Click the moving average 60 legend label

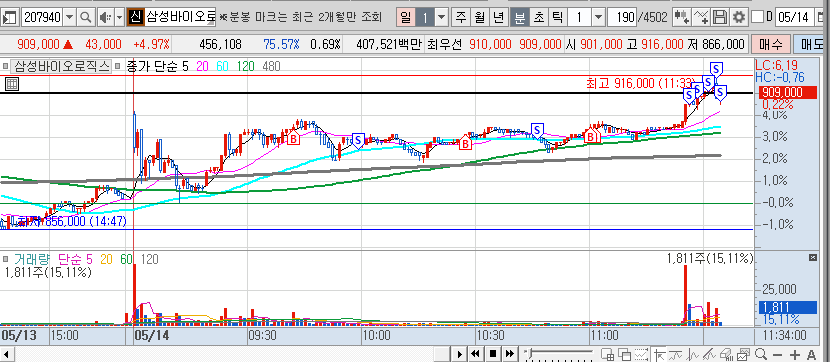pyautogui.click(x=222, y=66)
